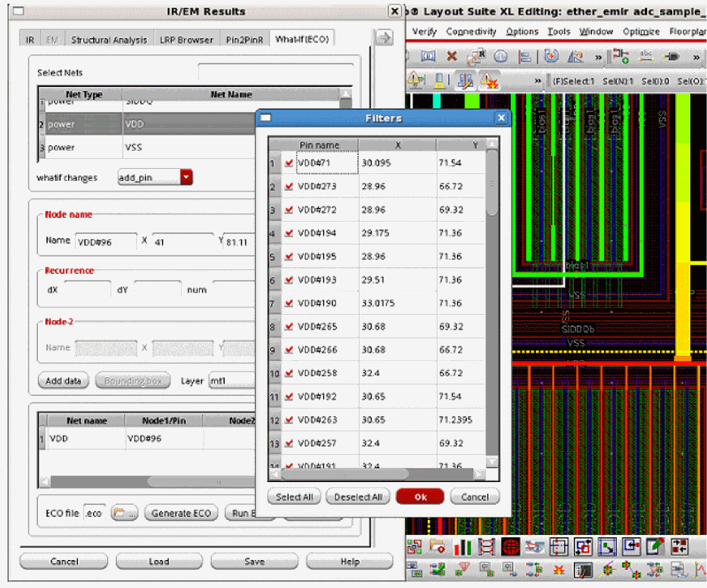The width and height of the screenshot is (707, 588).
Task: Open the whatif changes add_pin dropdown
Action: pyautogui.click(x=187, y=178)
